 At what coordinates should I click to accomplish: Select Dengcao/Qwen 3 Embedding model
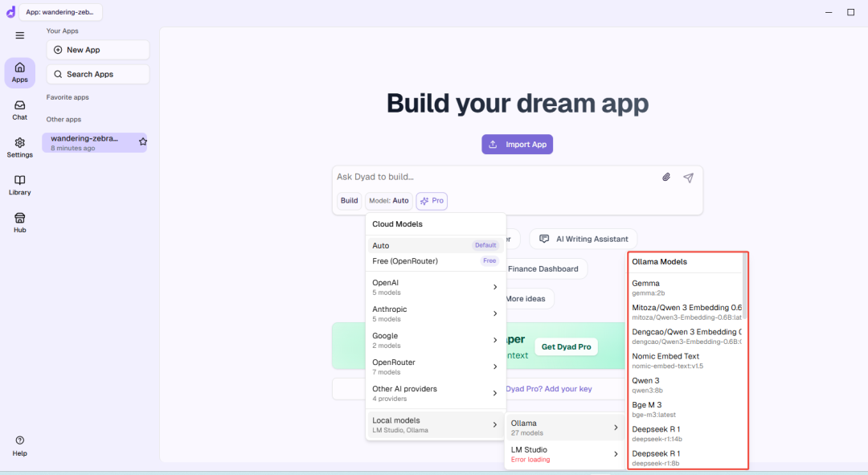pos(686,336)
